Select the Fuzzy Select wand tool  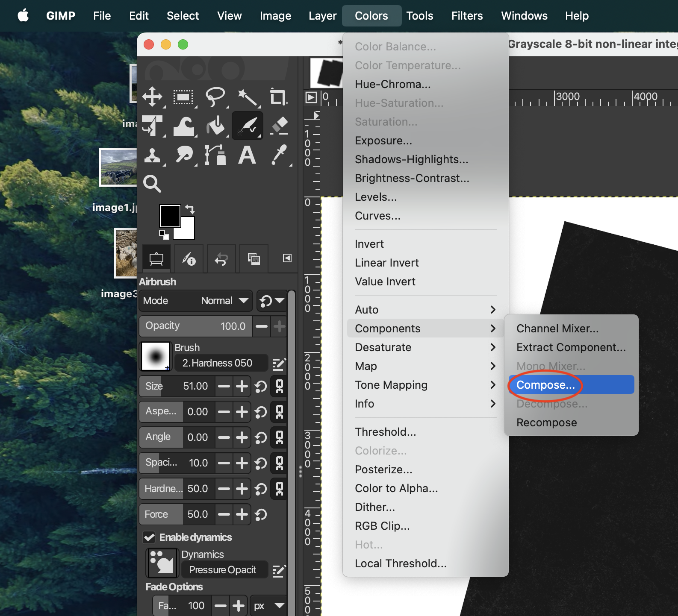pos(247,97)
